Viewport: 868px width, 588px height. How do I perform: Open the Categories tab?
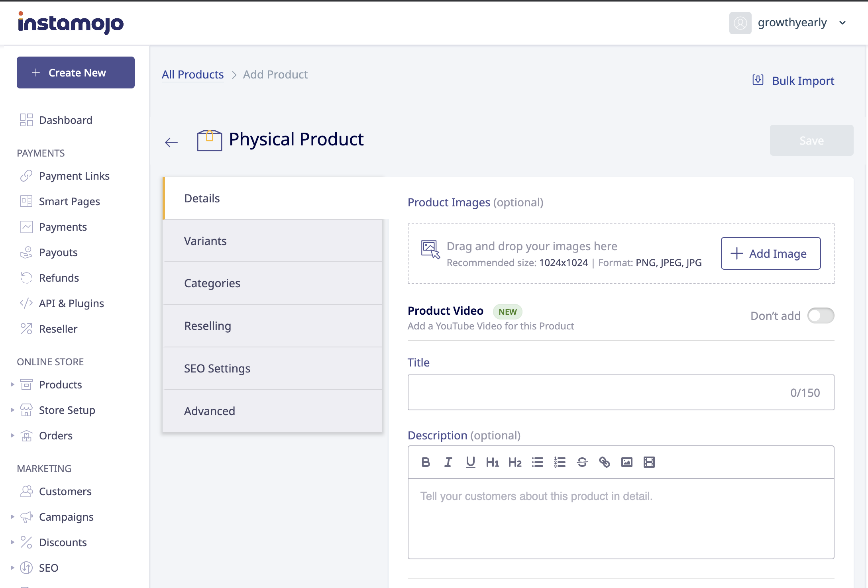(x=273, y=283)
